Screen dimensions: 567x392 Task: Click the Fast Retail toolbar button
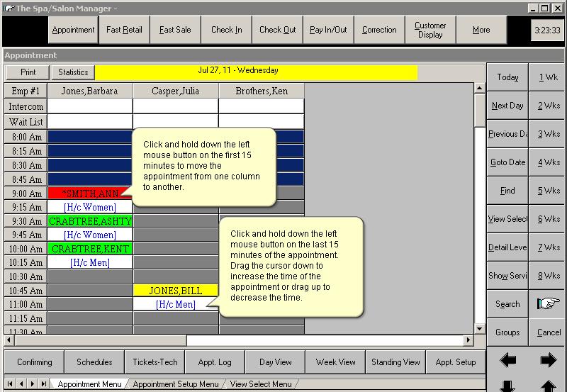124,30
